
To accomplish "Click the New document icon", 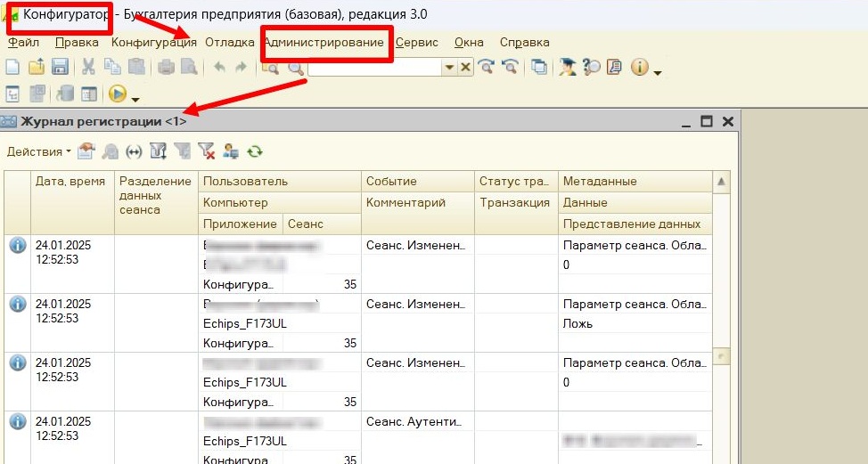I will [x=12, y=68].
